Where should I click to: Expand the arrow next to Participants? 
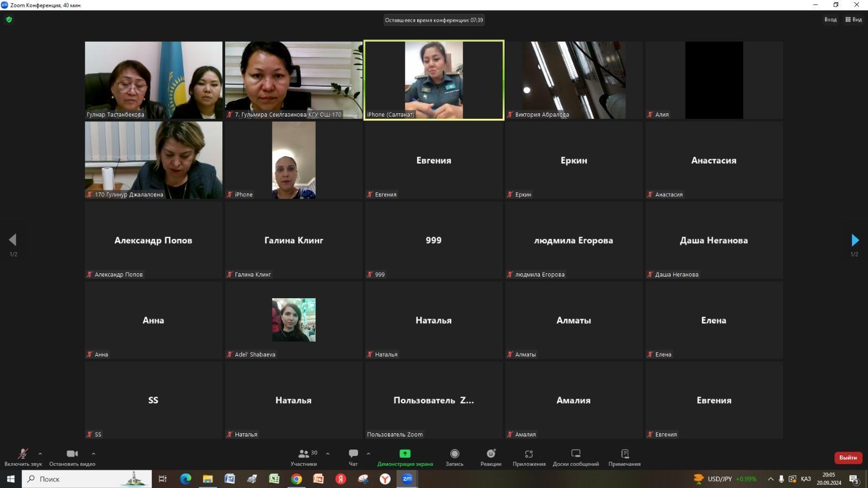328,454
